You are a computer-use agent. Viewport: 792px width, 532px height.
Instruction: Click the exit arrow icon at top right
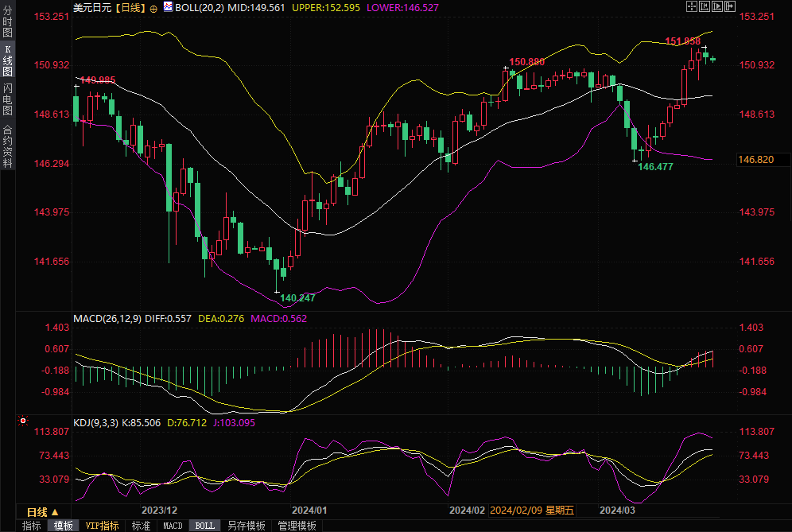[730, 6]
